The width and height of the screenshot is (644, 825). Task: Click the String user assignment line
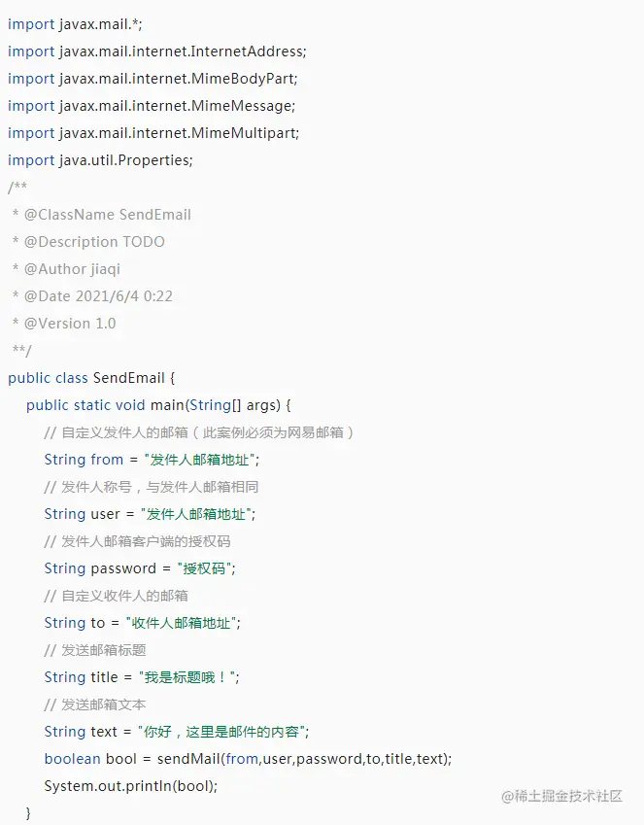[x=150, y=514]
